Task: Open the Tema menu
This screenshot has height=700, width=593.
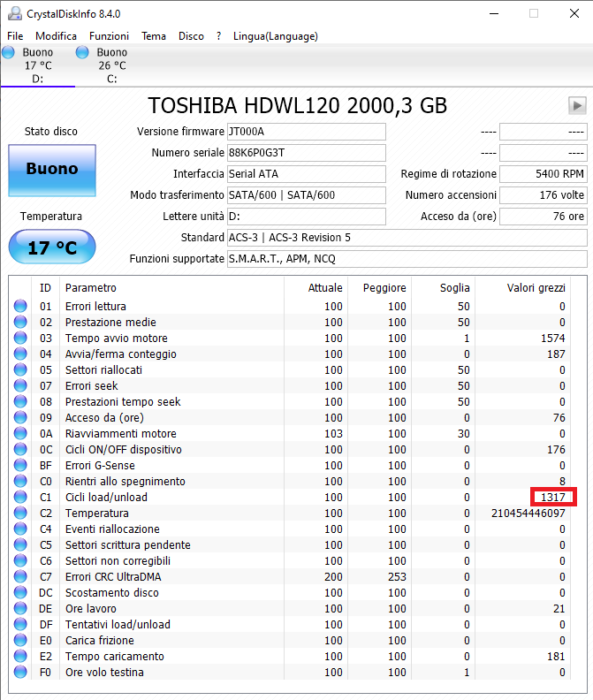Action: 154,36
